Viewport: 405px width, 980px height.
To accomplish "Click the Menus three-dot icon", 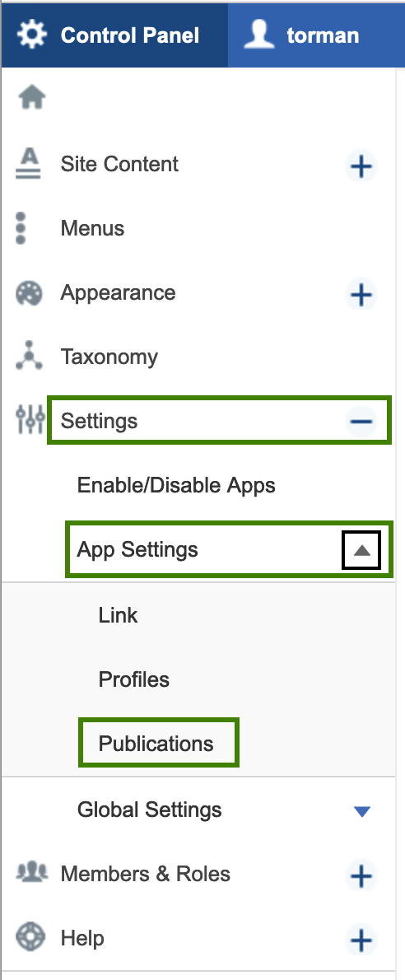I will [x=21, y=228].
